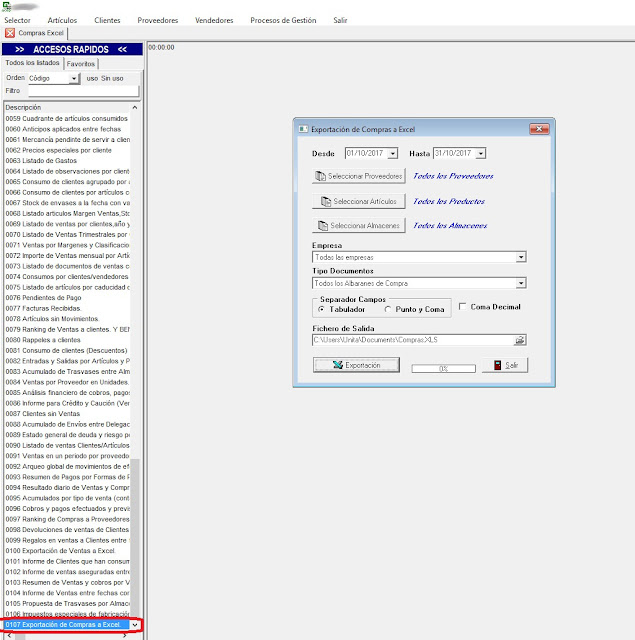Click the scroll-down arrow at list bottom
The width and height of the screenshot is (635, 640).
point(135,625)
